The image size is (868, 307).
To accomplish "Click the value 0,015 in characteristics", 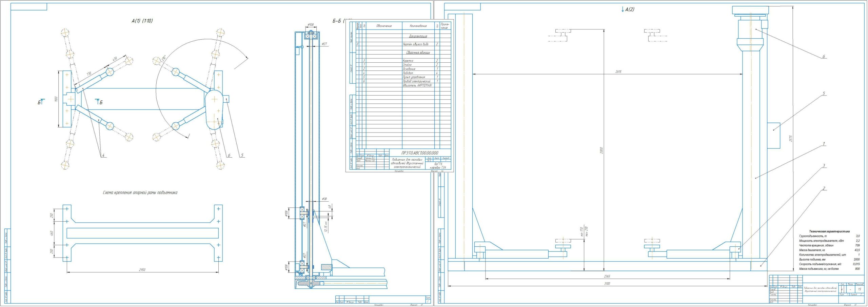I will click(856, 264).
